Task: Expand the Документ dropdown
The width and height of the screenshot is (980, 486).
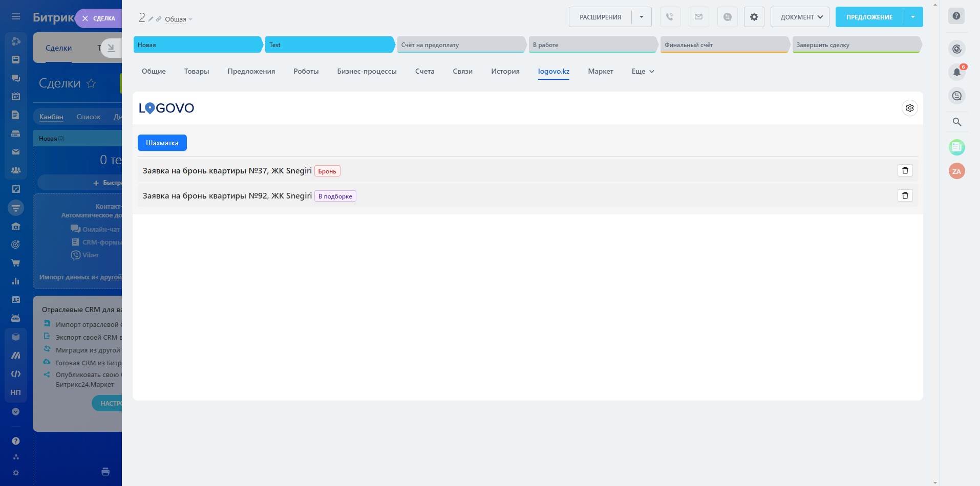Action: (800, 17)
